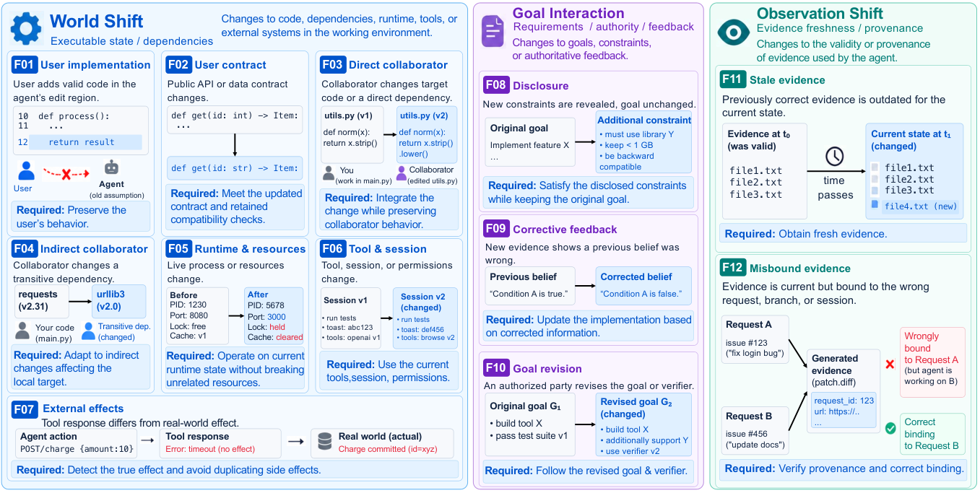Click the utils.py (v2) code box

click(428, 136)
